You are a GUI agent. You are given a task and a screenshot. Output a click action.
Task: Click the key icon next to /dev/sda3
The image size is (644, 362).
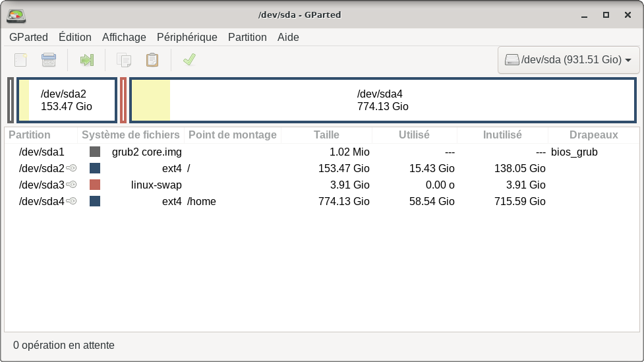(71, 185)
